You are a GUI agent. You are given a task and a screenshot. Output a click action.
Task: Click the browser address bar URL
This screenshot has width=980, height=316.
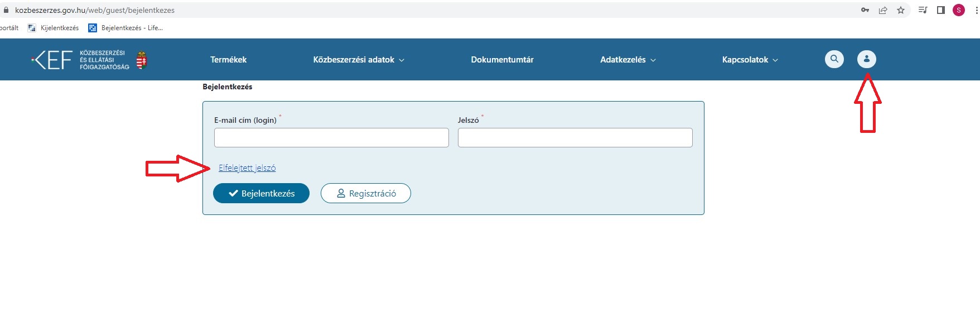point(95,10)
